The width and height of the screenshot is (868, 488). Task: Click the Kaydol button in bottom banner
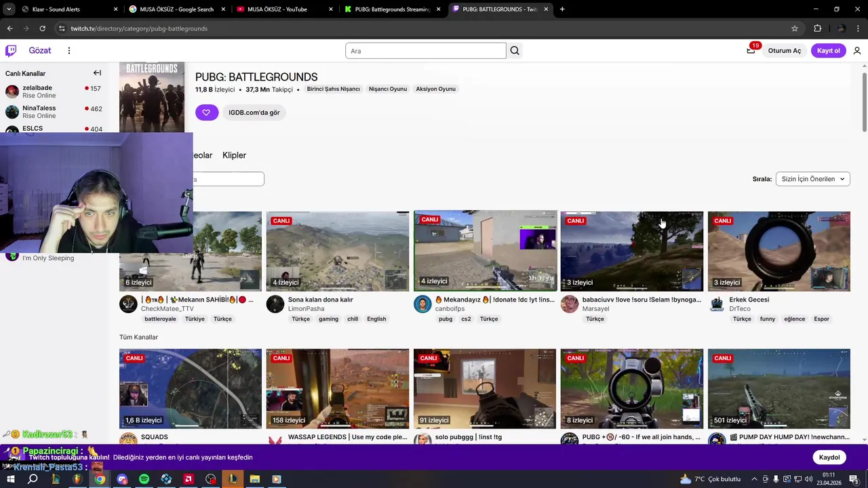coord(829,457)
